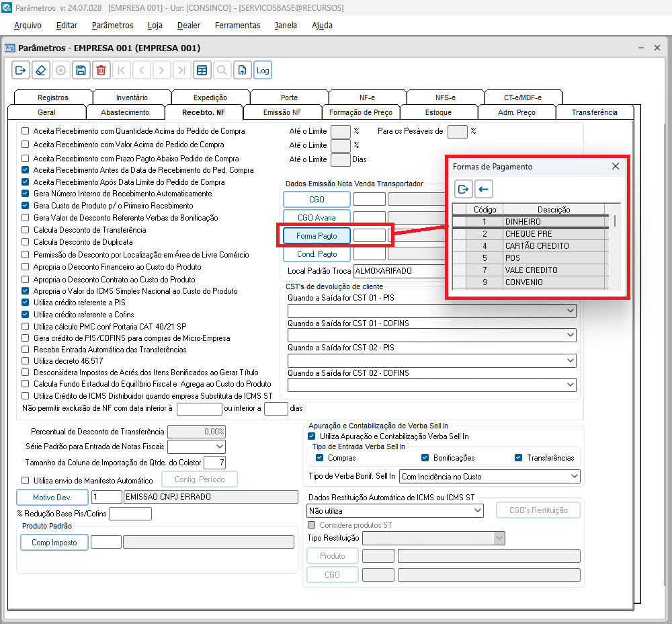Image resolution: width=672 pixels, height=624 pixels.
Task: Click the Forma Pagto button
Action: click(317, 235)
